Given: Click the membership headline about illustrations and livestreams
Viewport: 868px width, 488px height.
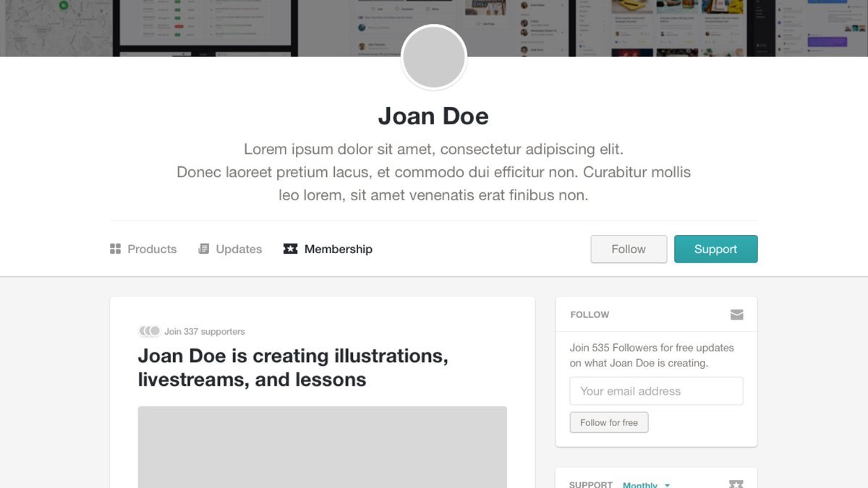Looking at the screenshot, I should pos(293,367).
